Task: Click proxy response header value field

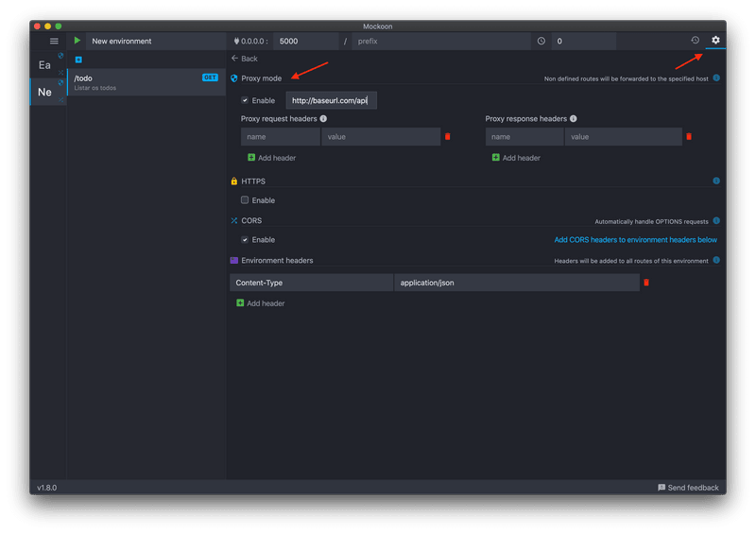Action: (624, 137)
